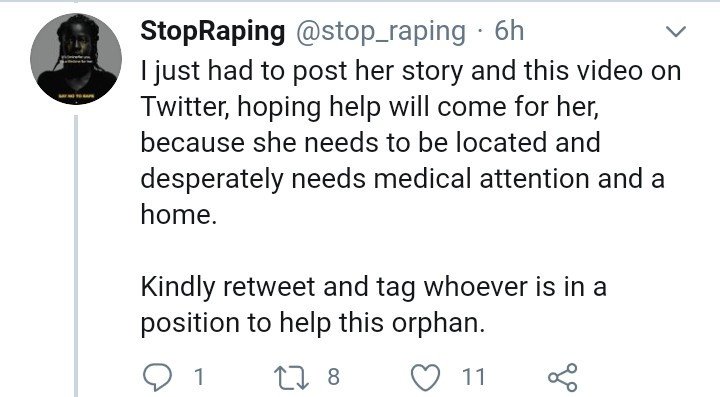720x397 pixels.
Task: Click the 6h timestamp
Action: [509, 31]
